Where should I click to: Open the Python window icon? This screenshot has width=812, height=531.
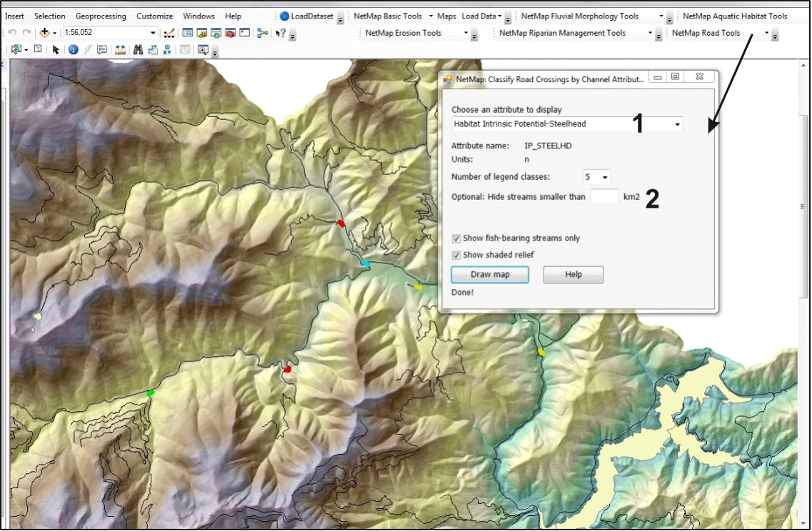point(244,33)
